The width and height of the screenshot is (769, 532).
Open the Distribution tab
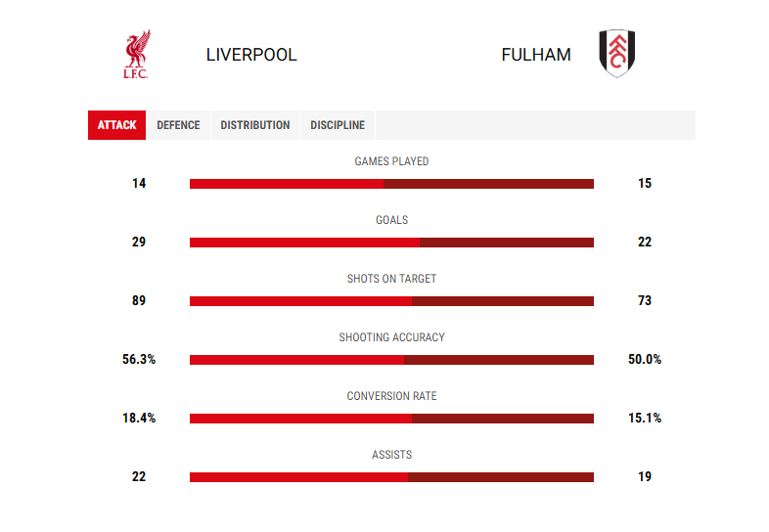(x=255, y=125)
